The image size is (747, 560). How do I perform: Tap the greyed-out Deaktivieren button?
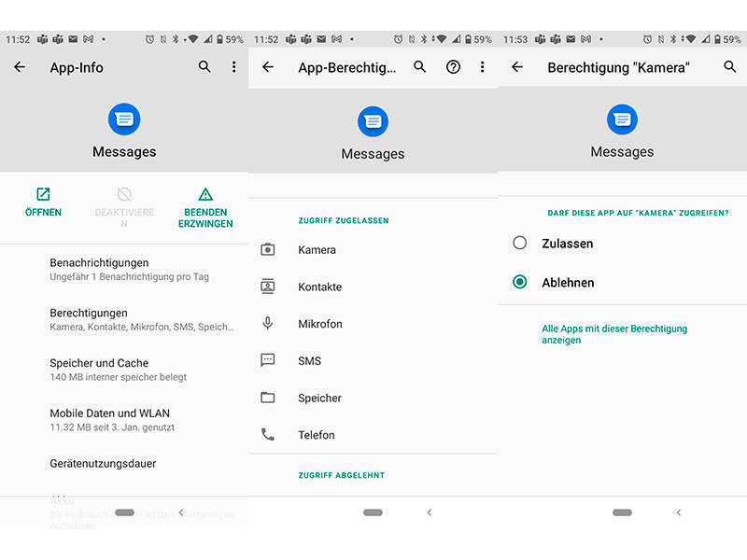[x=124, y=208]
